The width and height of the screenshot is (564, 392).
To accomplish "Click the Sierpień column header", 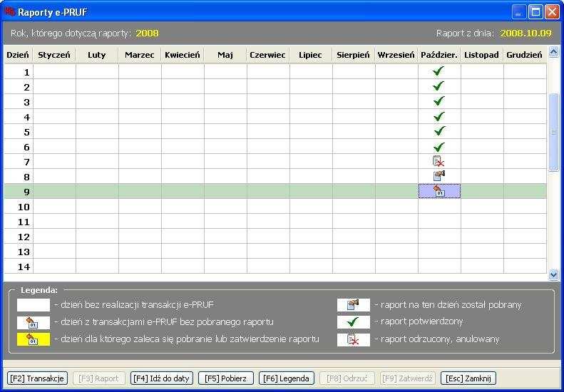I will point(353,55).
